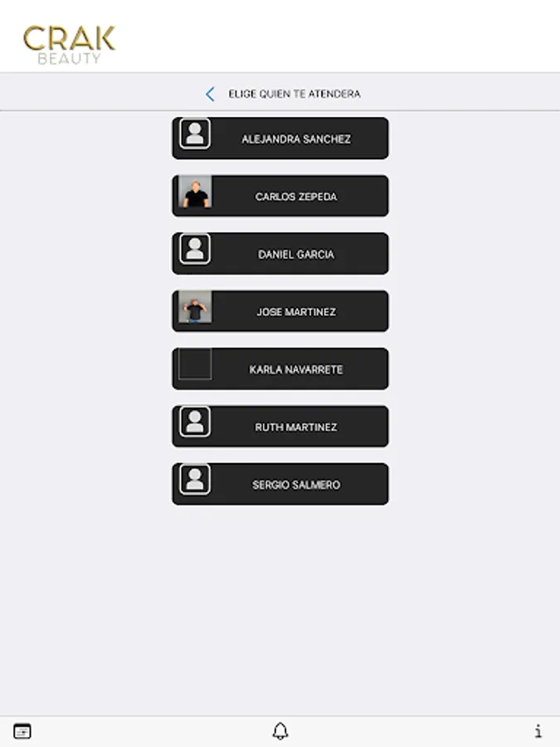Click Ruth Martinez's avatar placeholder icon

pyautogui.click(x=195, y=422)
